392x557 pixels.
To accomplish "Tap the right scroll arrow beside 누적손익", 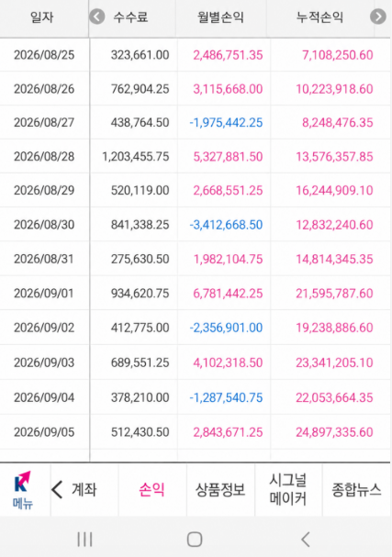I will point(378,17).
